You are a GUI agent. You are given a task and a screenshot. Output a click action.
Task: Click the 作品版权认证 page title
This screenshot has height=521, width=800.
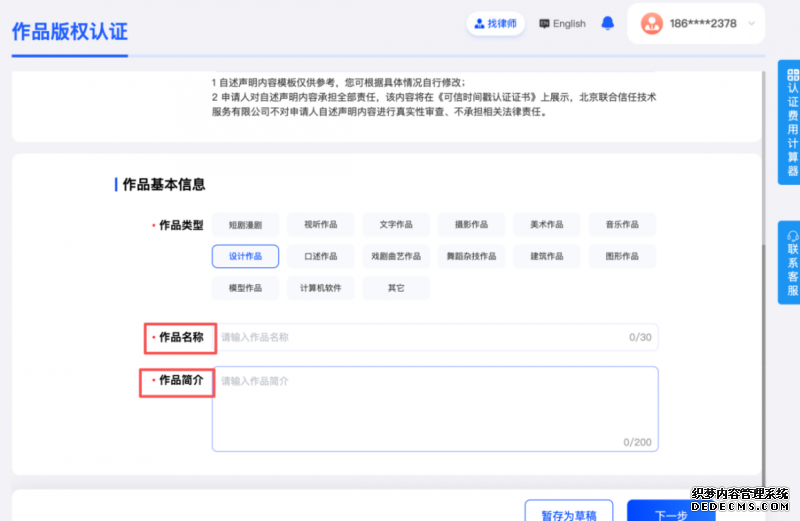(x=70, y=30)
